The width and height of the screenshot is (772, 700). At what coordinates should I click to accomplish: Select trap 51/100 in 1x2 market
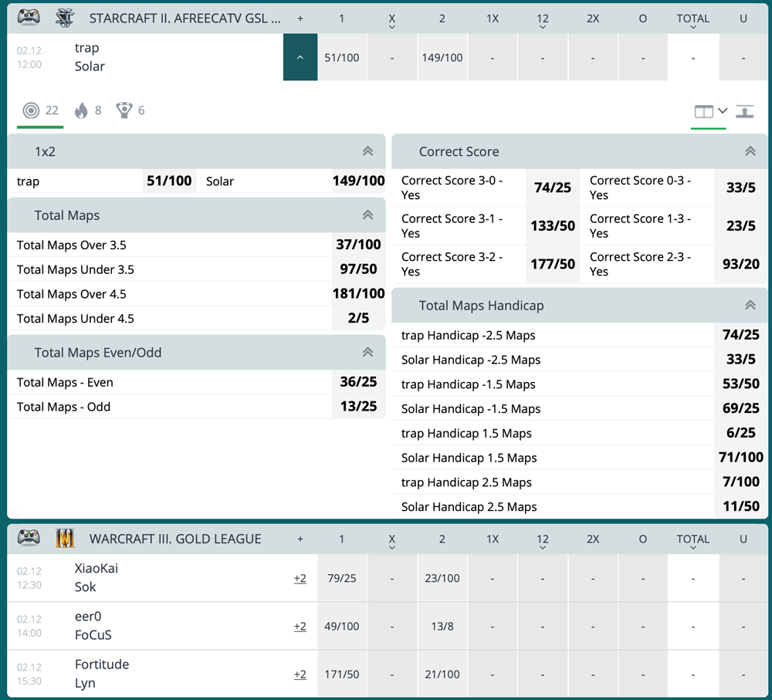(x=169, y=181)
